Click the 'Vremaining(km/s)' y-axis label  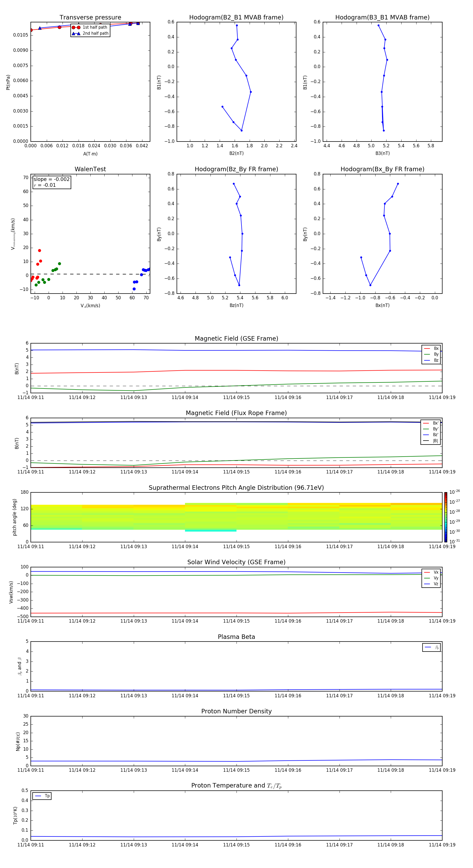13,234
